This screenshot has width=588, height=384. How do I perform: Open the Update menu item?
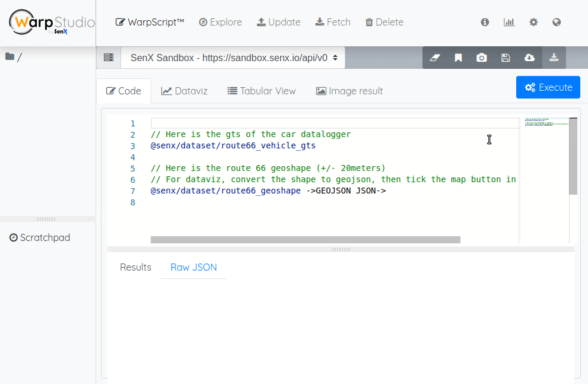click(279, 22)
